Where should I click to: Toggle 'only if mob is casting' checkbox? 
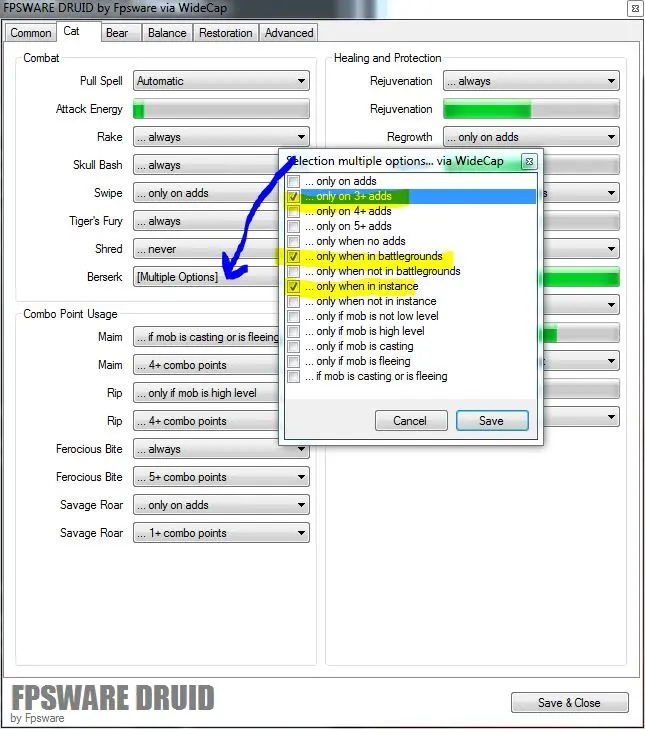coord(293,347)
